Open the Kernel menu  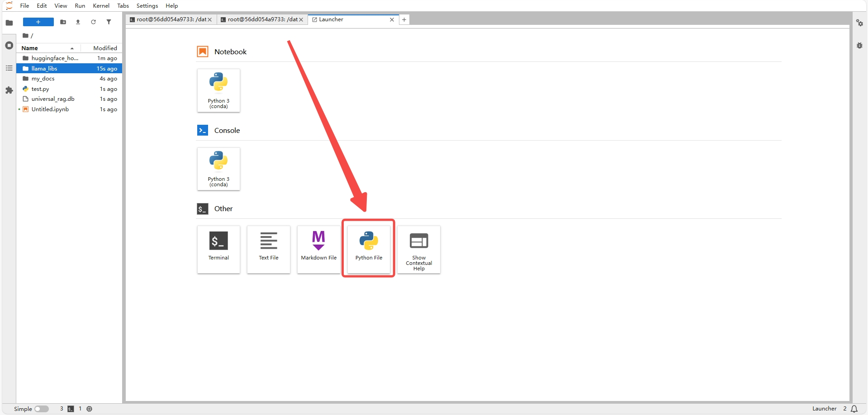coord(101,5)
